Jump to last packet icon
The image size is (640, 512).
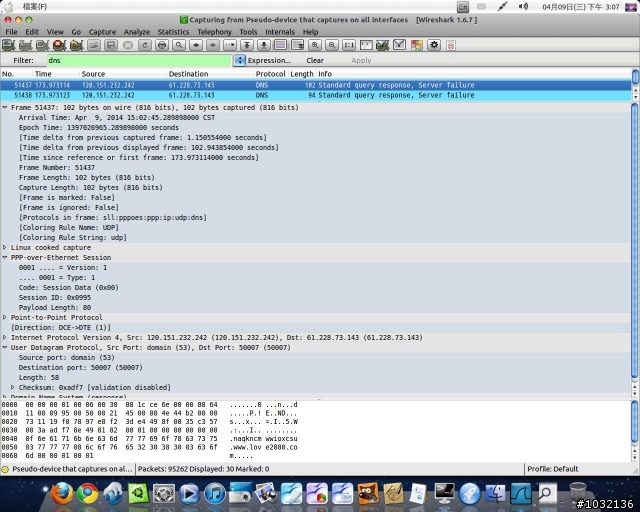[264, 45]
